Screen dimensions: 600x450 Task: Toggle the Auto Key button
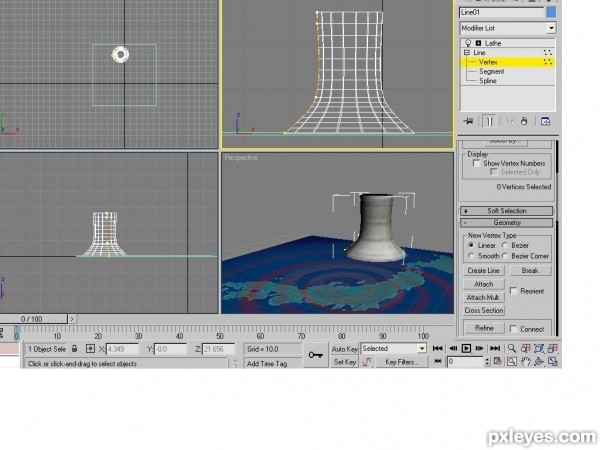coord(344,349)
